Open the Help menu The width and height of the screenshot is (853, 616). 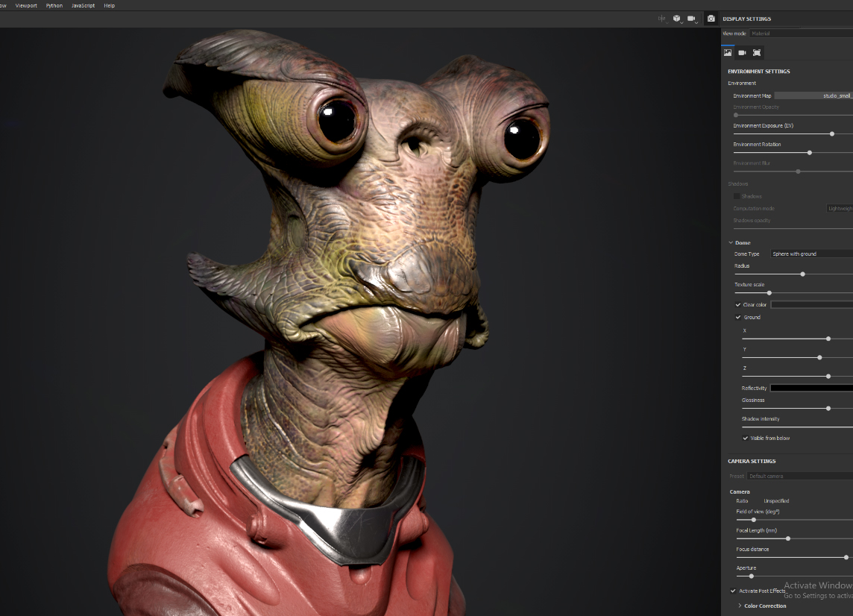point(109,5)
